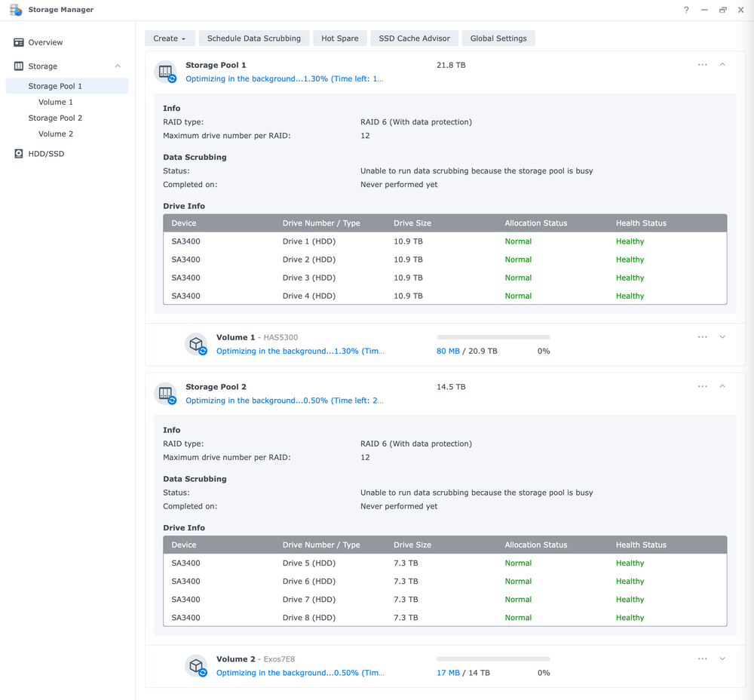Screen dimensions: 754x700
Task: Click the Volume 2 cube icon
Action: click(x=196, y=666)
